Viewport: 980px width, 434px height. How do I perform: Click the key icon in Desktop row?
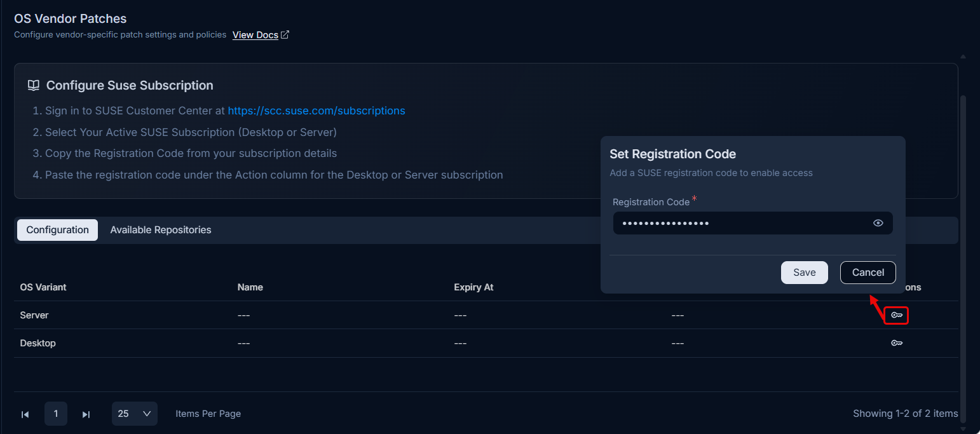tap(897, 343)
